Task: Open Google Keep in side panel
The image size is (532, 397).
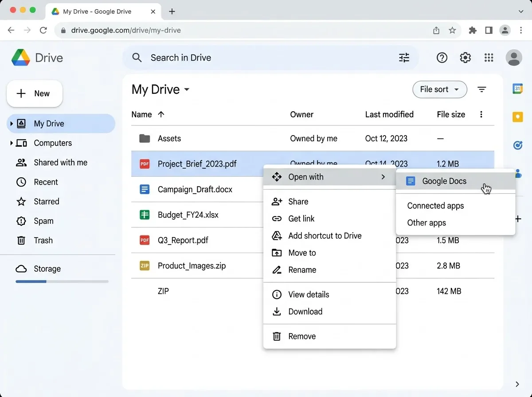Action: click(x=517, y=117)
